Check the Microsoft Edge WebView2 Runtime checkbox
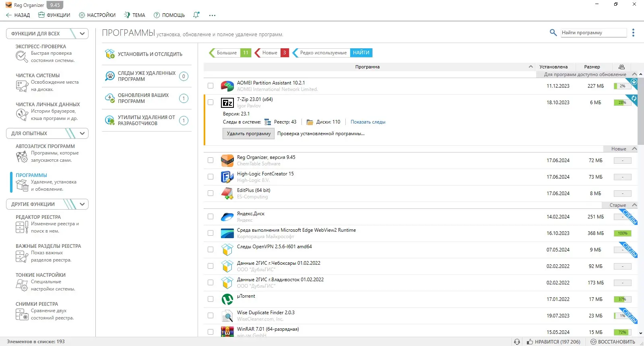The height and width of the screenshot is (346, 644). click(211, 233)
